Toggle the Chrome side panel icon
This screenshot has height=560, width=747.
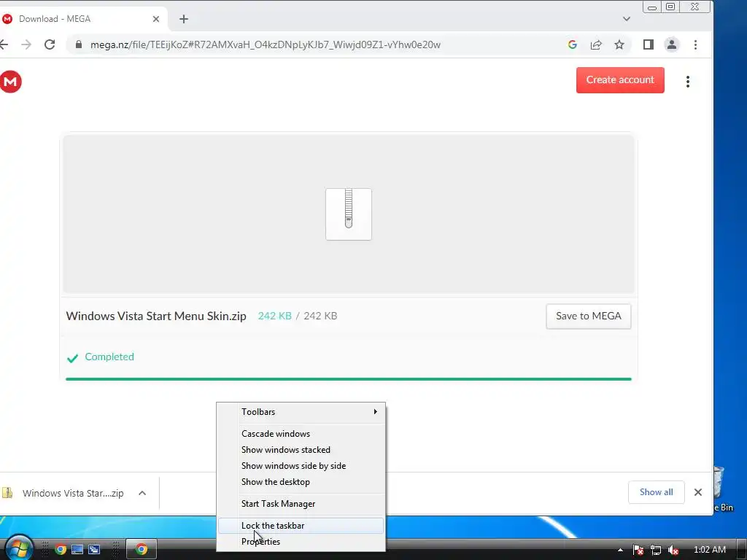pos(648,44)
